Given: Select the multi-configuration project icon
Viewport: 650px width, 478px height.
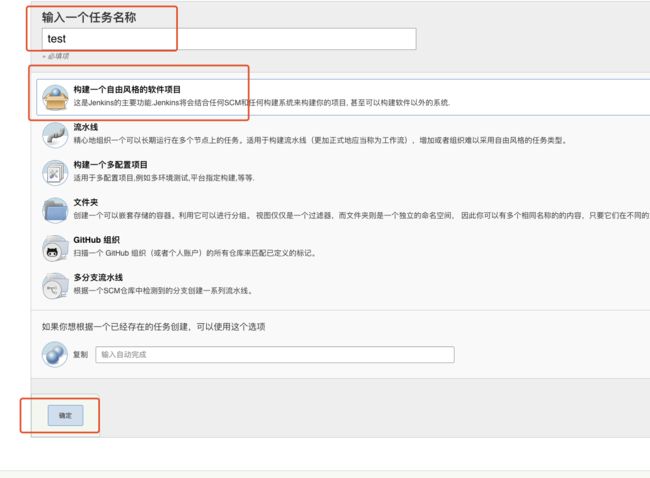Looking at the screenshot, I should click(x=55, y=172).
